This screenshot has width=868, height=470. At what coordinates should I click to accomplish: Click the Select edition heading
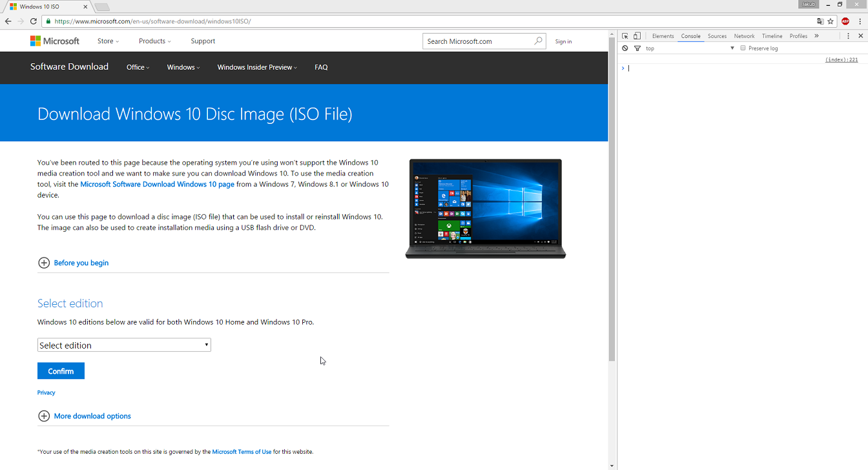pos(70,303)
